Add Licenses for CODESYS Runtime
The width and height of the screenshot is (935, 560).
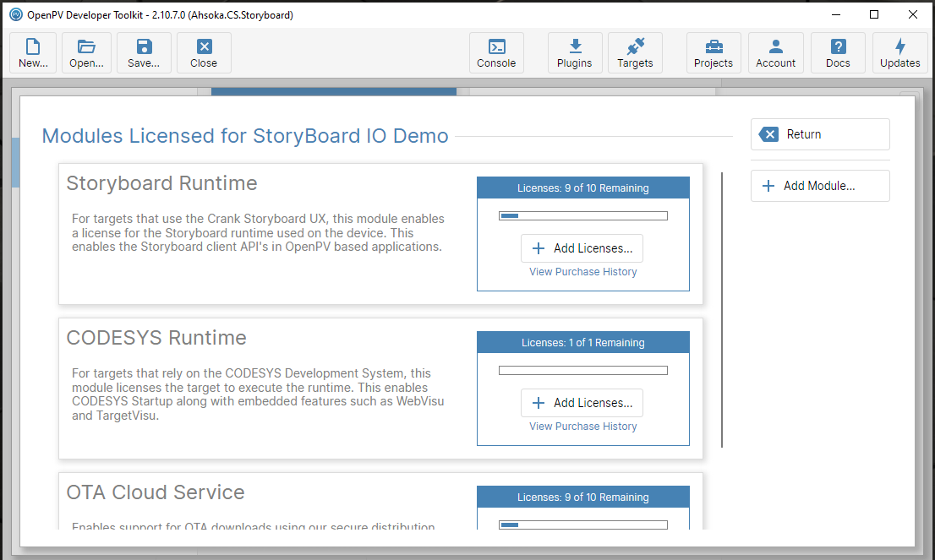(582, 404)
